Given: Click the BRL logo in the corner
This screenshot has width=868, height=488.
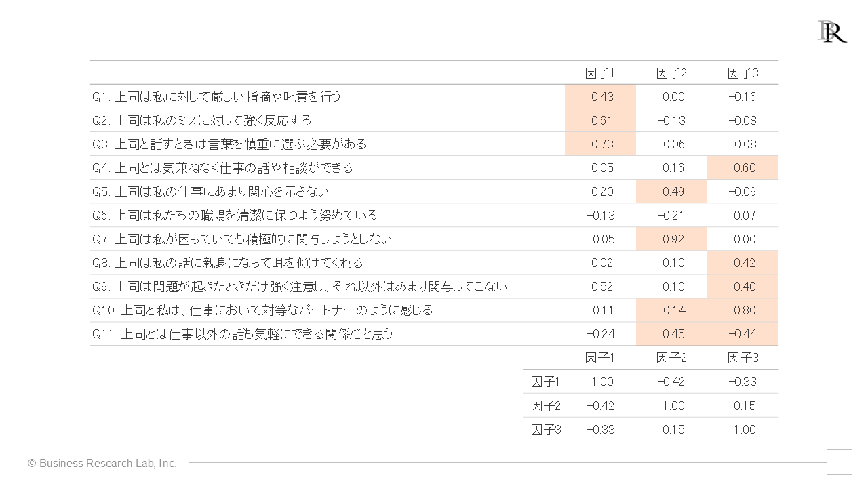Looking at the screenshot, I should pyautogui.click(x=832, y=31).
